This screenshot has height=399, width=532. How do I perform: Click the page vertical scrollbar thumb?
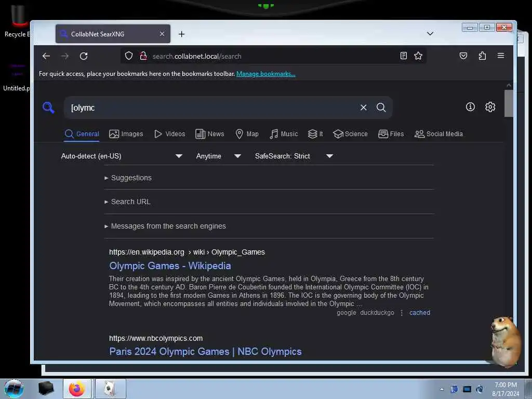(508, 103)
